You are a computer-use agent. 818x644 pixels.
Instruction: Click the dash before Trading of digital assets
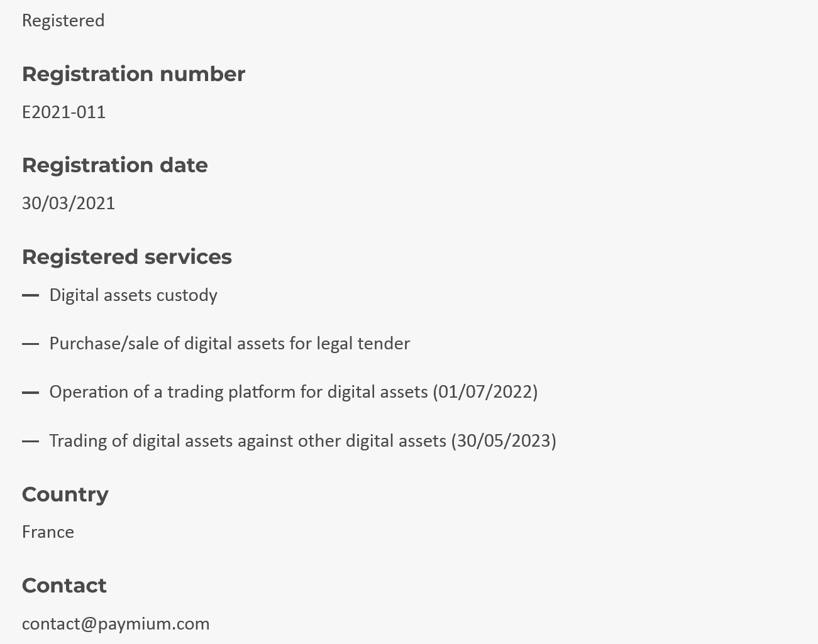pyautogui.click(x=31, y=441)
